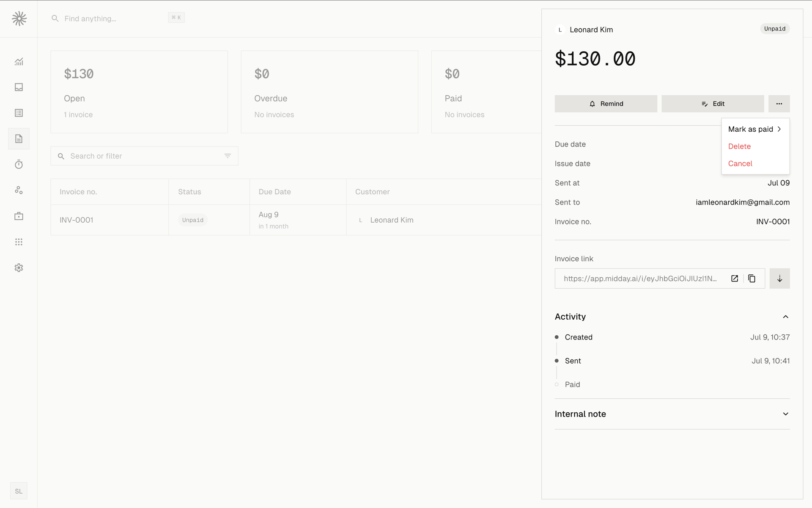This screenshot has width=812, height=508.
Task: Open the Tracker stopwatch icon in sidebar
Action: 19,165
